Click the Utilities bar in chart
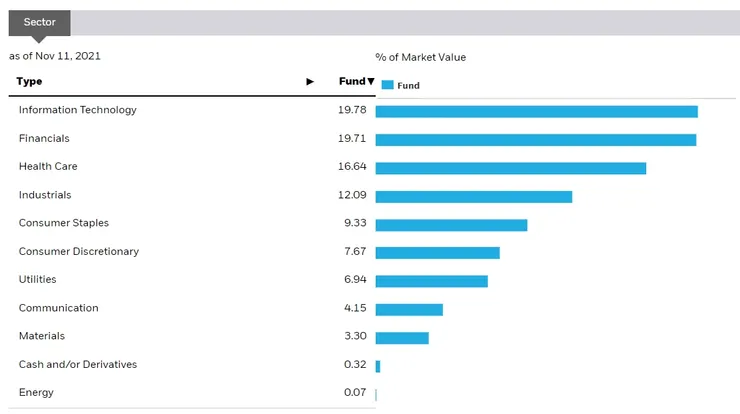This screenshot has width=740, height=414. point(431,281)
